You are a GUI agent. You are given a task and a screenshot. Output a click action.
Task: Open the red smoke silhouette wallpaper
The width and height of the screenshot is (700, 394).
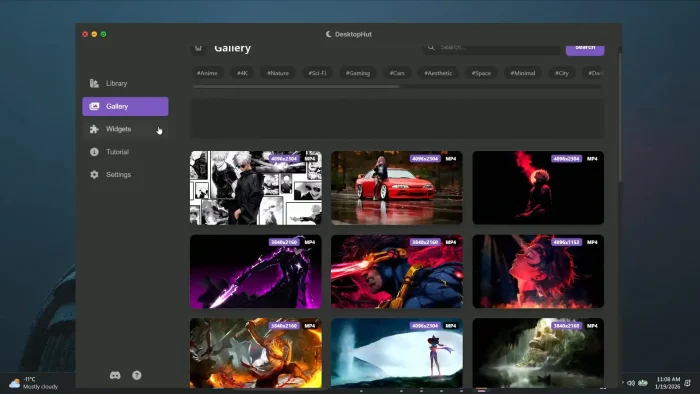click(x=538, y=187)
